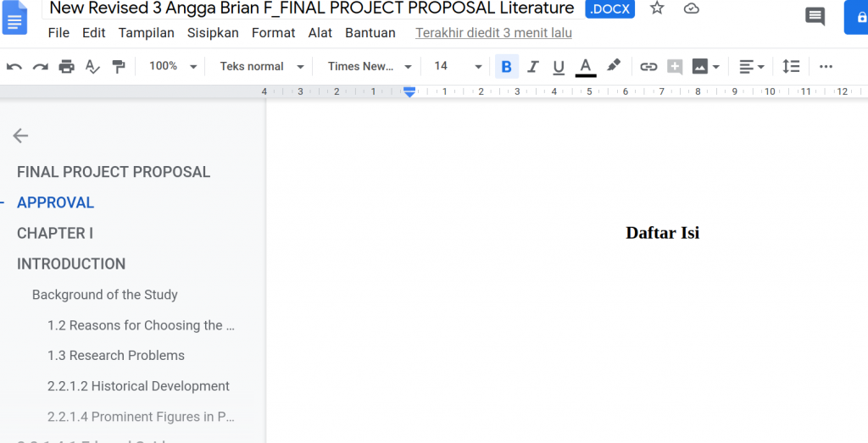Screen dimensions: 868x443
Task: Go to 2.2.1.2 Historical Development
Action: tap(138, 386)
